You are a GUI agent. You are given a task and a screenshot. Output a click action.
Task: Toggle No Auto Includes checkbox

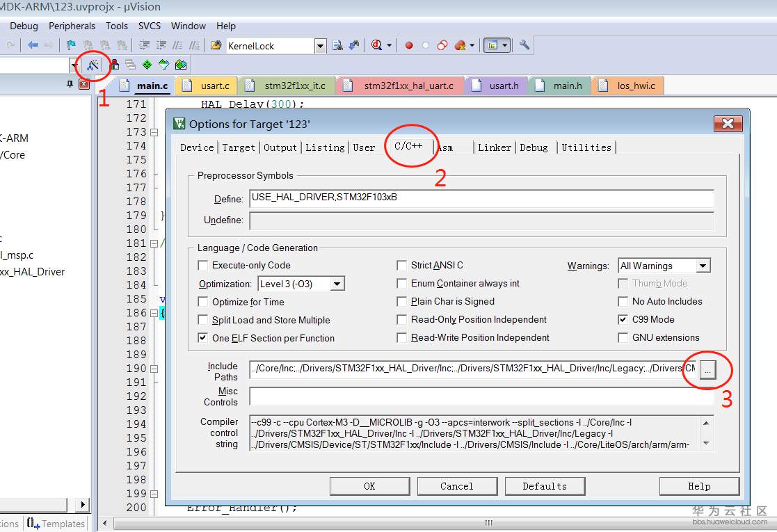[x=623, y=301]
